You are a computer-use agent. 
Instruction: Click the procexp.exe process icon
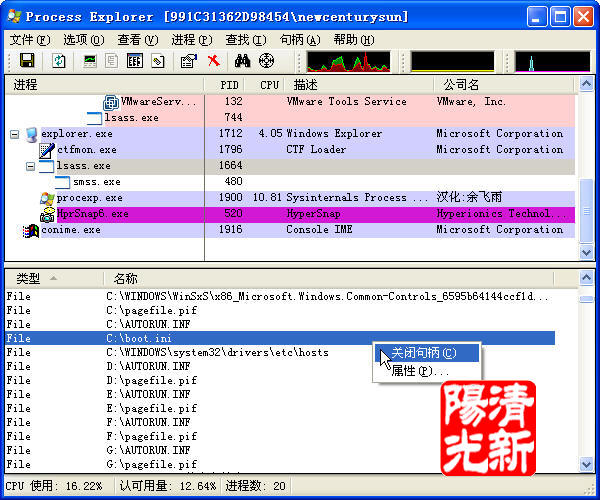click(47, 198)
